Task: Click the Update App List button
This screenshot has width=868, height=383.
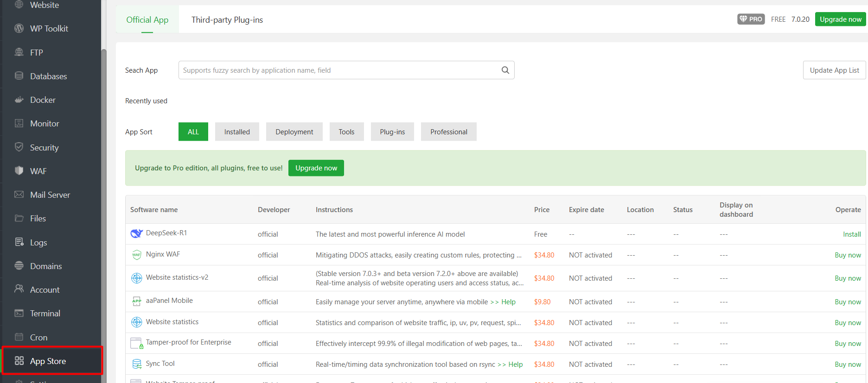Action: (x=834, y=70)
